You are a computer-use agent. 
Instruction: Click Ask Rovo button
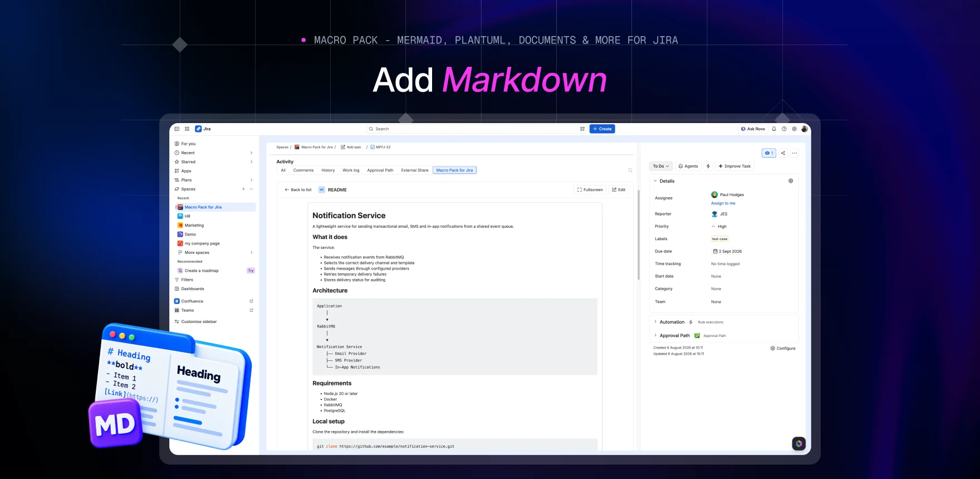[753, 129]
